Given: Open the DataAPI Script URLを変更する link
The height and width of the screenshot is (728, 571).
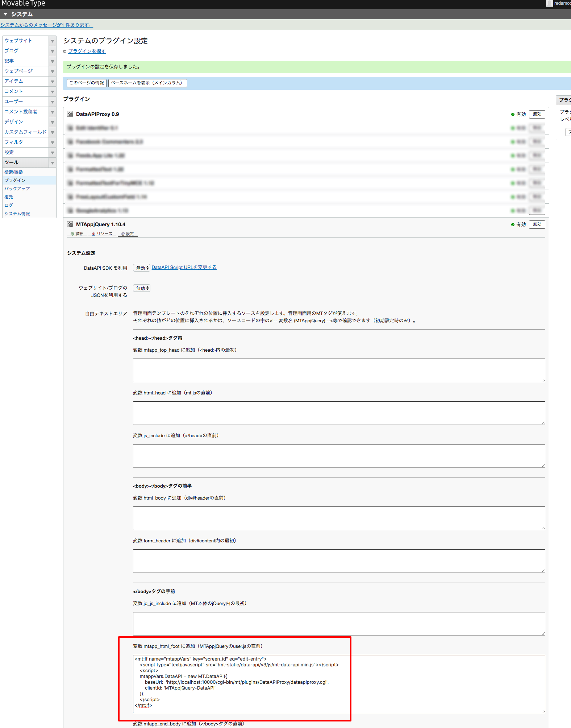Looking at the screenshot, I should (184, 268).
